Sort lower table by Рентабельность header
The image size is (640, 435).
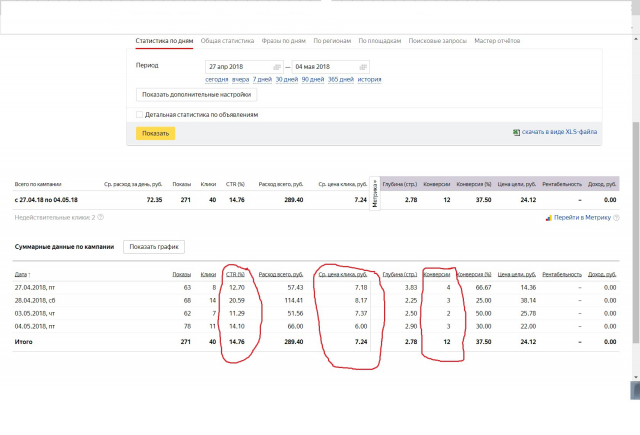pyautogui.click(x=562, y=275)
